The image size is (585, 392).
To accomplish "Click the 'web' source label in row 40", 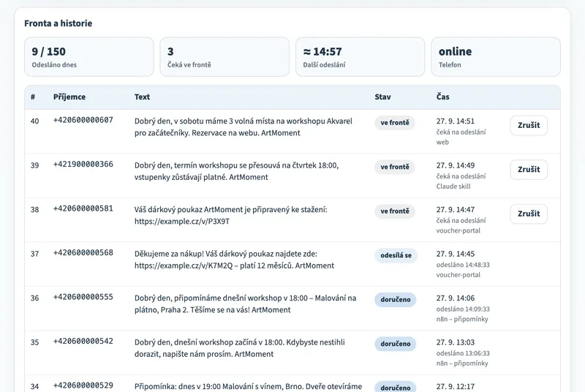I will (x=442, y=142).
